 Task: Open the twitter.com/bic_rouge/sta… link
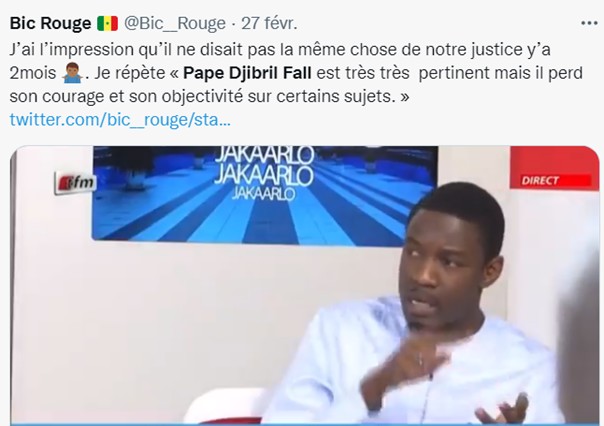(120, 120)
